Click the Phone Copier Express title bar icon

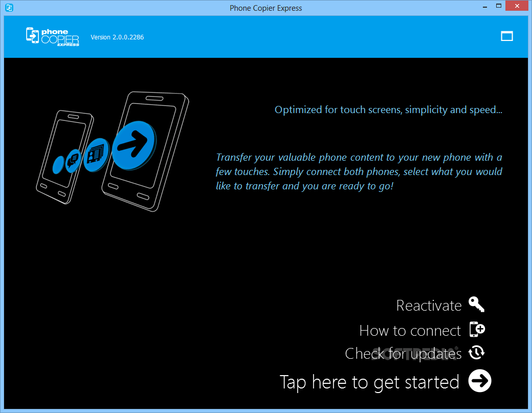8,6
